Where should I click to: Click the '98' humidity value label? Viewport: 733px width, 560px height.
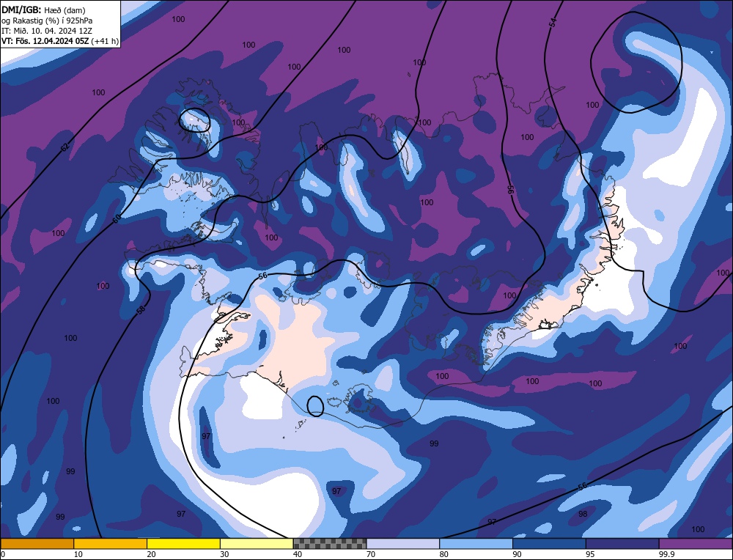583,514
